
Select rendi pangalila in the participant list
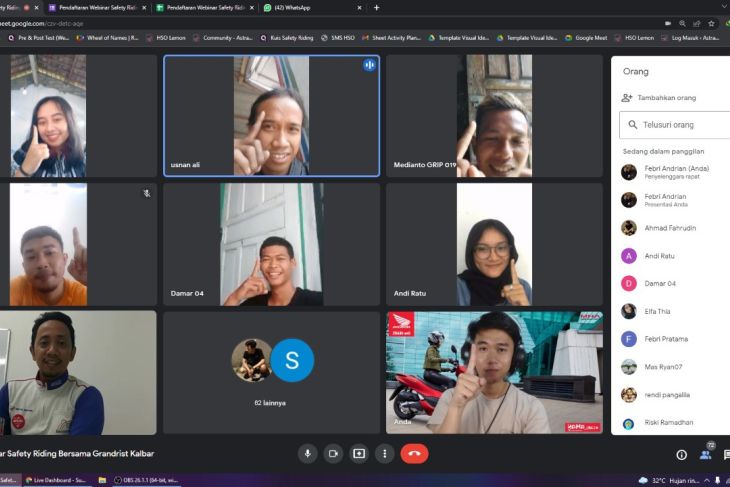point(675,395)
